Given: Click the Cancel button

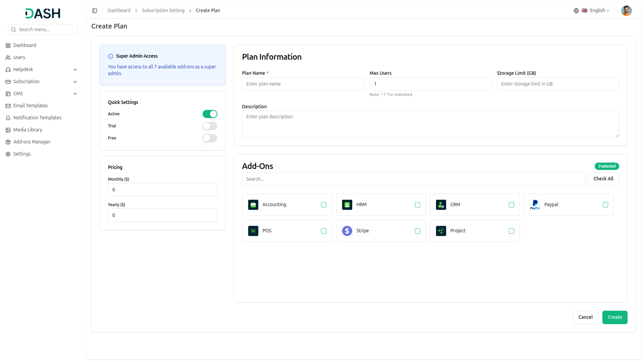Looking at the screenshot, I should coord(586,317).
